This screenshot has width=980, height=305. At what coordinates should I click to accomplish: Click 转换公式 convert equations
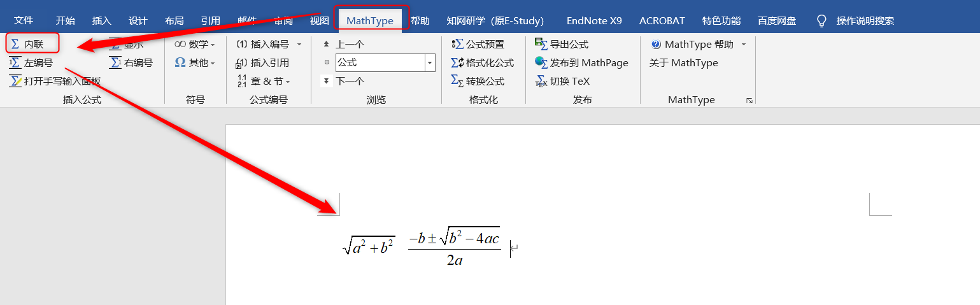tap(478, 81)
